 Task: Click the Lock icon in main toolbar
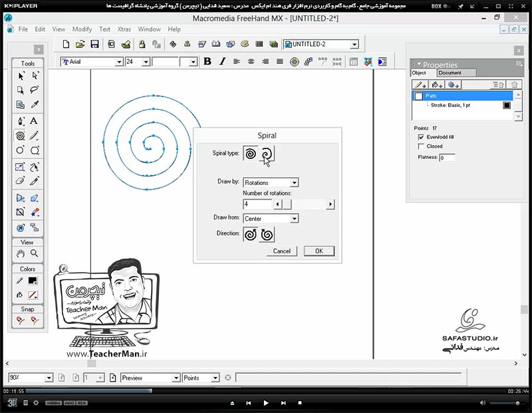(x=142, y=44)
